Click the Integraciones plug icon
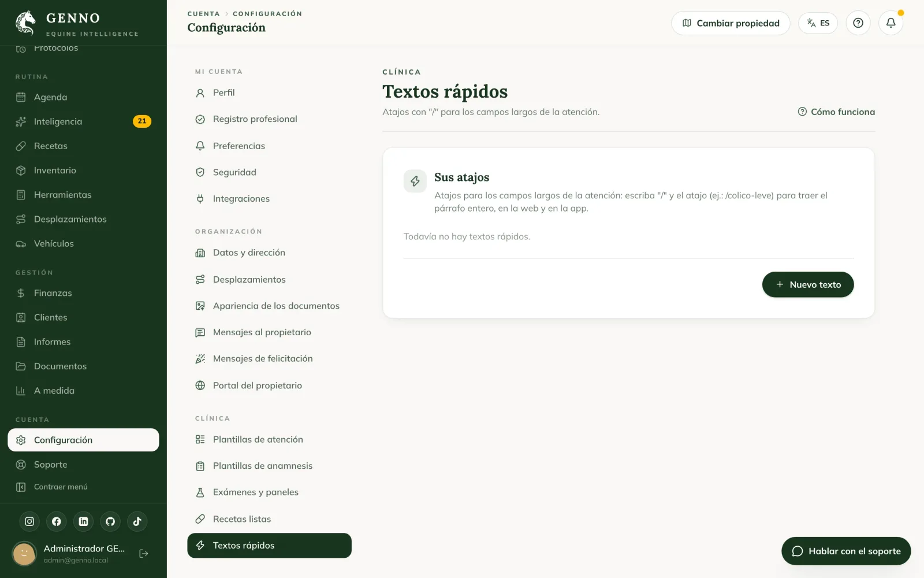The height and width of the screenshot is (578, 924). coord(200,199)
